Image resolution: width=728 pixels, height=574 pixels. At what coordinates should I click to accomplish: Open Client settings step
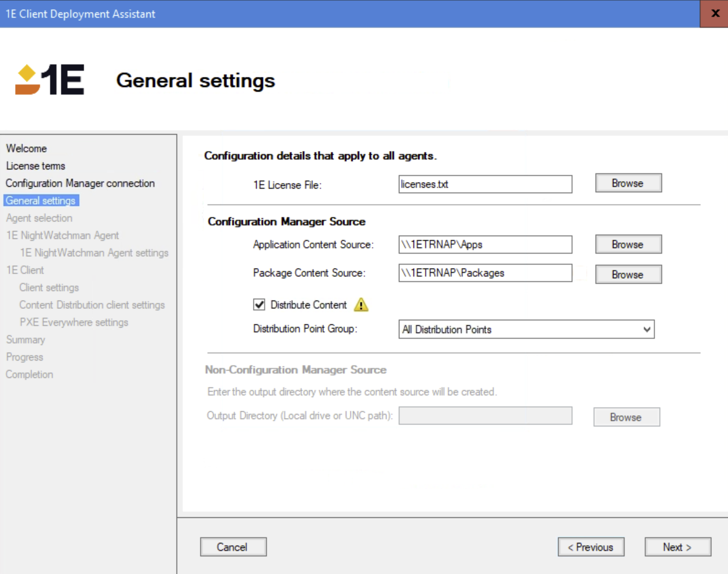49,288
